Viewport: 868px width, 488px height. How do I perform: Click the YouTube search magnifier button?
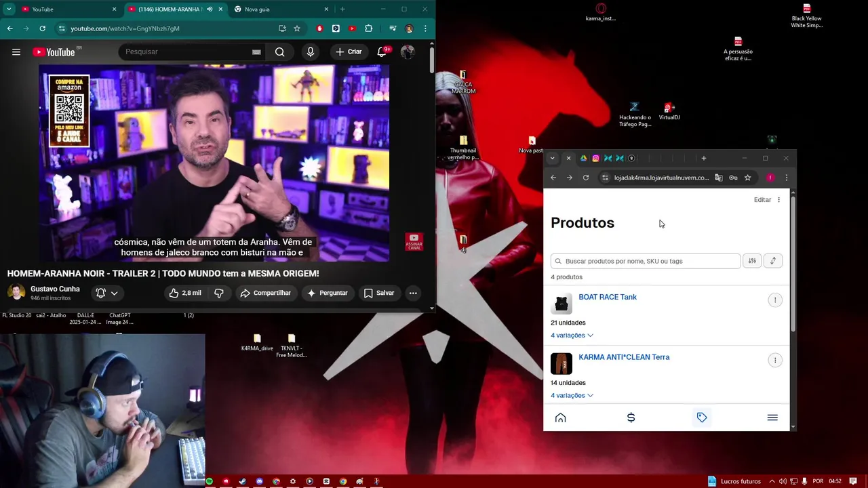pos(279,52)
